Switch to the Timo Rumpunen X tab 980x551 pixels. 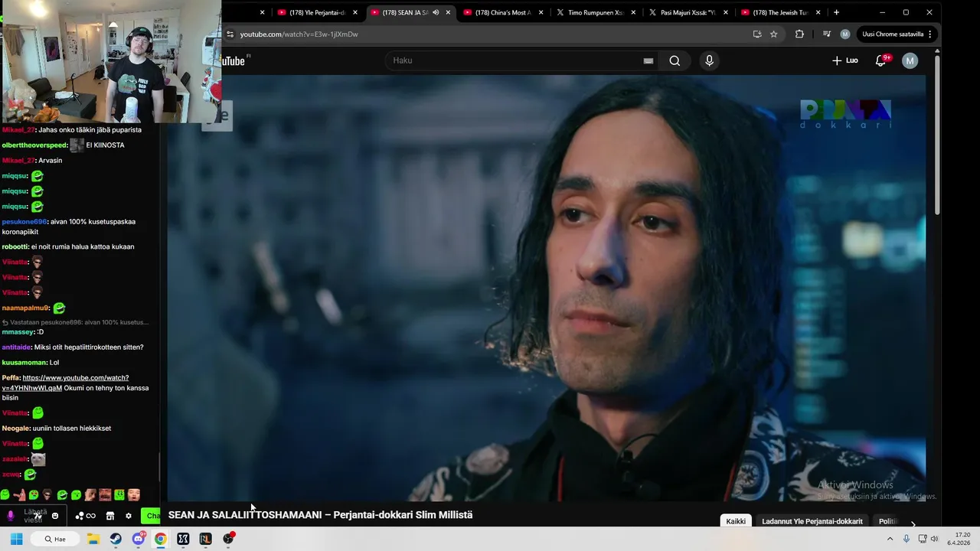(596, 12)
